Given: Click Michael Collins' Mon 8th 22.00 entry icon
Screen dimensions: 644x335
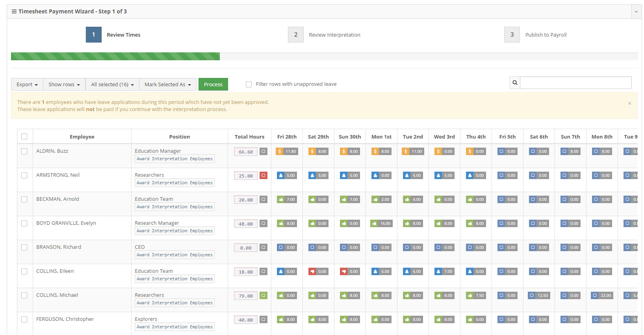Looking at the screenshot, I should click(595, 295).
